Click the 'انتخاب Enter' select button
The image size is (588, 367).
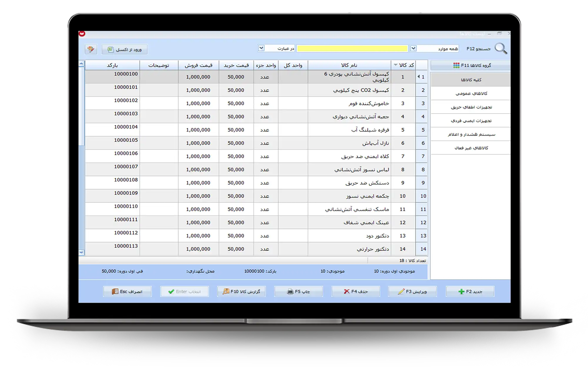pyautogui.click(x=185, y=291)
